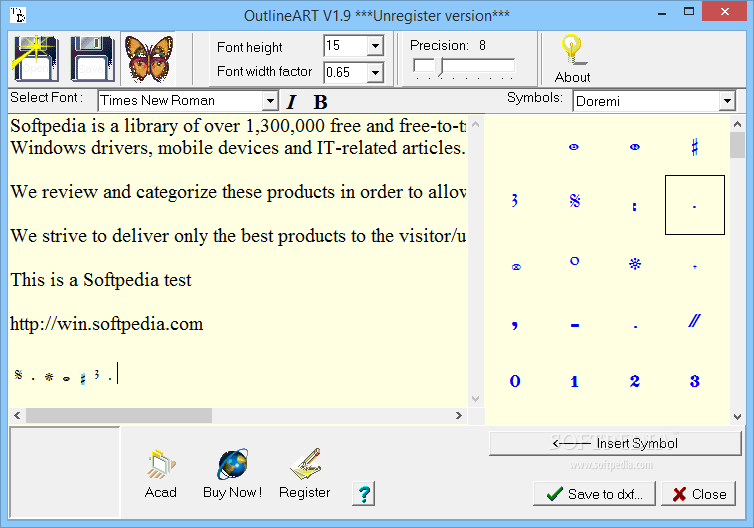The image size is (754, 528).
Task: Click the Close button with red X
Action: coord(699,494)
